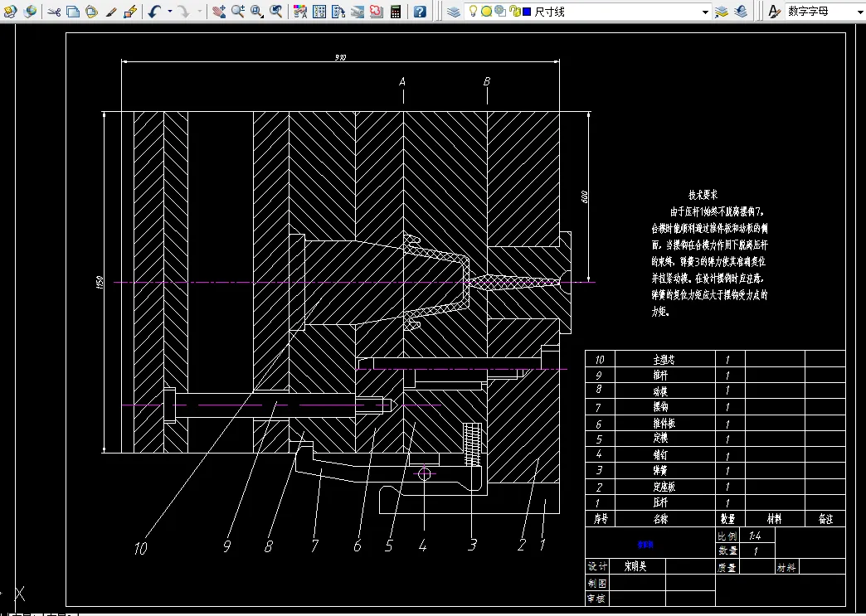Toggle the layer freeze sun icon
Viewport: 866px width, 616px height.
pyautogui.click(x=487, y=11)
